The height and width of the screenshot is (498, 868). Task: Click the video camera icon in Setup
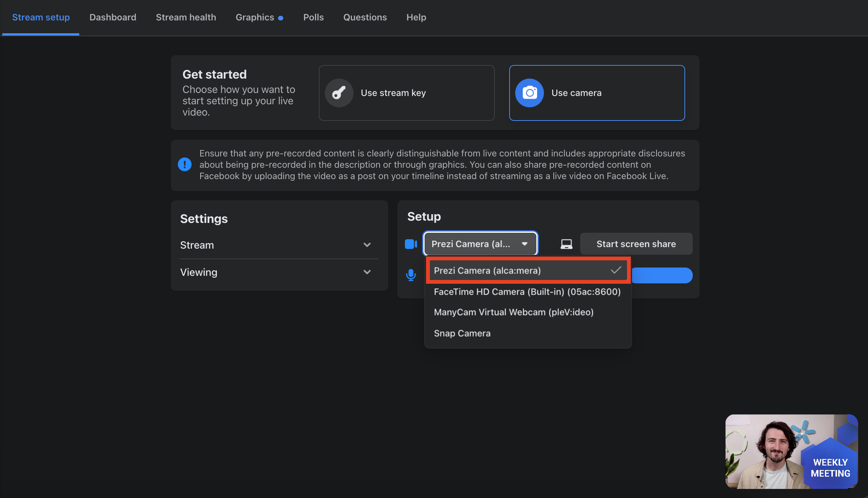point(411,244)
